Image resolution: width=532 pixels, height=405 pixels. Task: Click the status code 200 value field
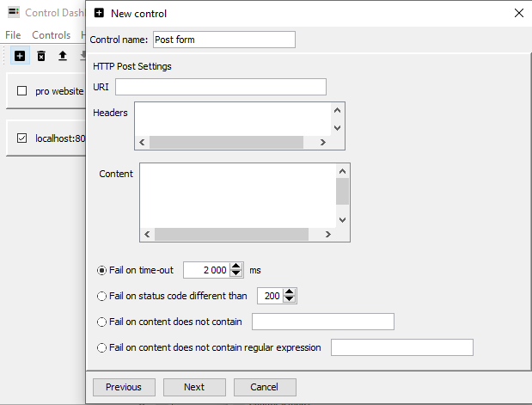pos(270,296)
